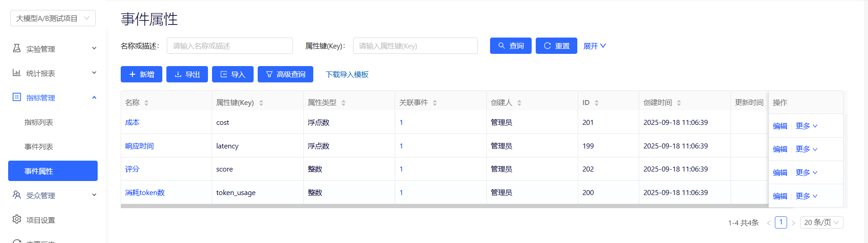Open 指标列表 in the sidebar
Screen dimensions: 868x243
[x=39, y=122]
